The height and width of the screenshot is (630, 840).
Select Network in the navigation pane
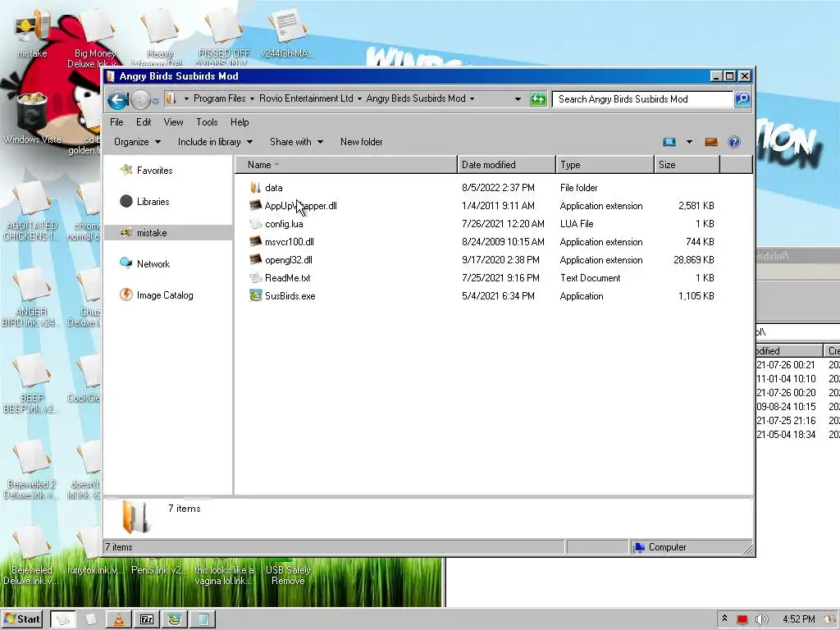[153, 263]
